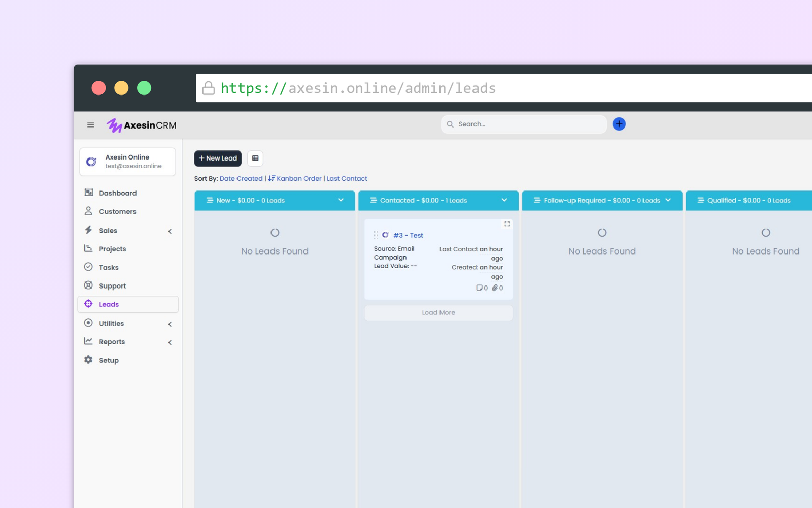Click the blue plus quick-create icon

coord(619,124)
